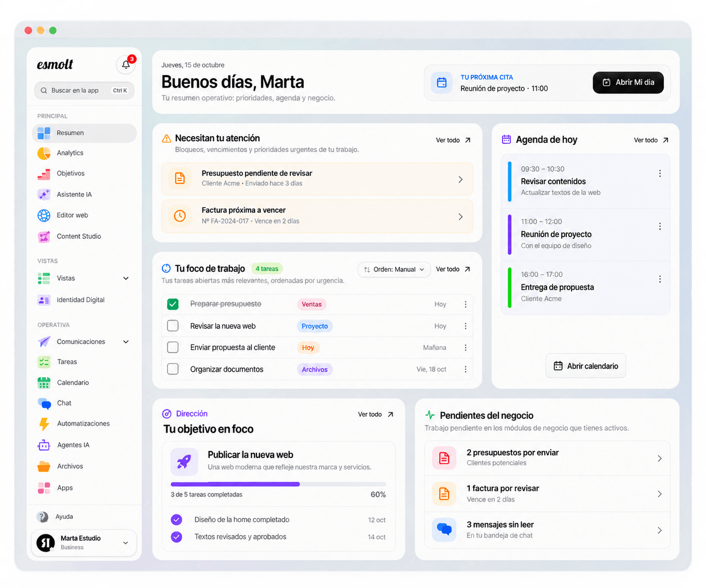Open options menu for Entrega de propuesta event

pyautogui.click(x=660, y=279)
